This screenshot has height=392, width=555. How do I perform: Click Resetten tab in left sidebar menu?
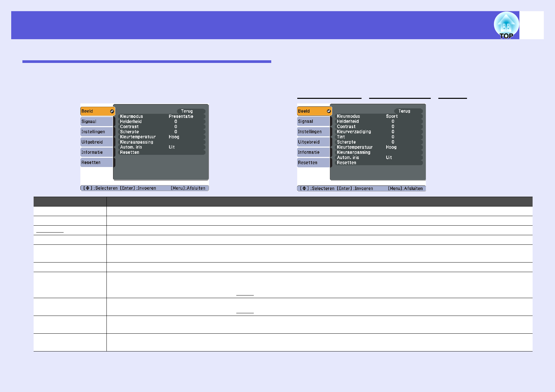(x=97, y=162)
